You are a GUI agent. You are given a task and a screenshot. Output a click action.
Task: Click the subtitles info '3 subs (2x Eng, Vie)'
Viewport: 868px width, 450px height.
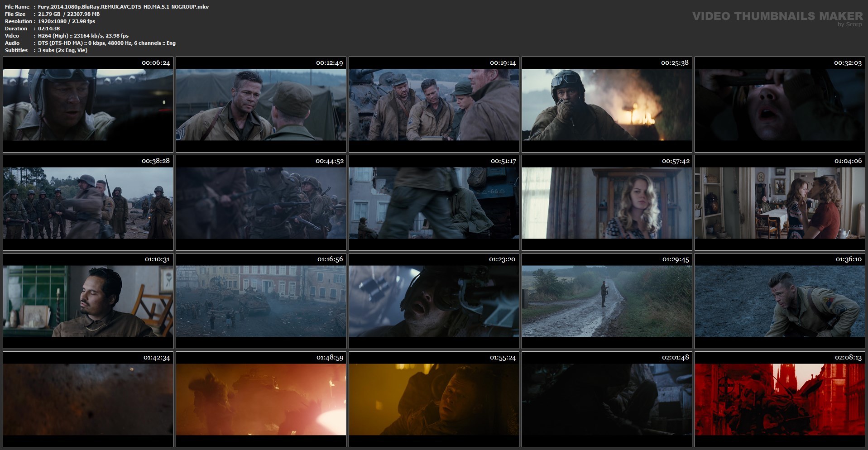63,50
